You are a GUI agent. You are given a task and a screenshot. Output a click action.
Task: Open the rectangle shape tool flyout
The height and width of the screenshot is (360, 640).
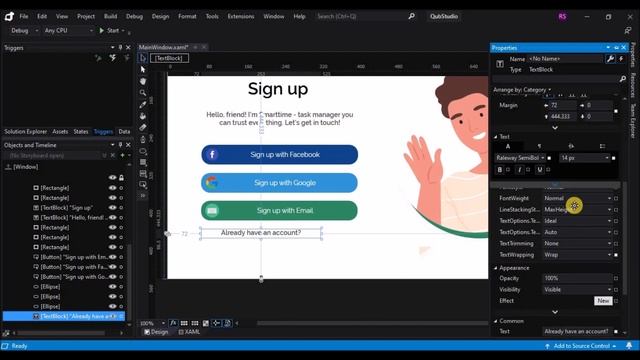point(142,162)
